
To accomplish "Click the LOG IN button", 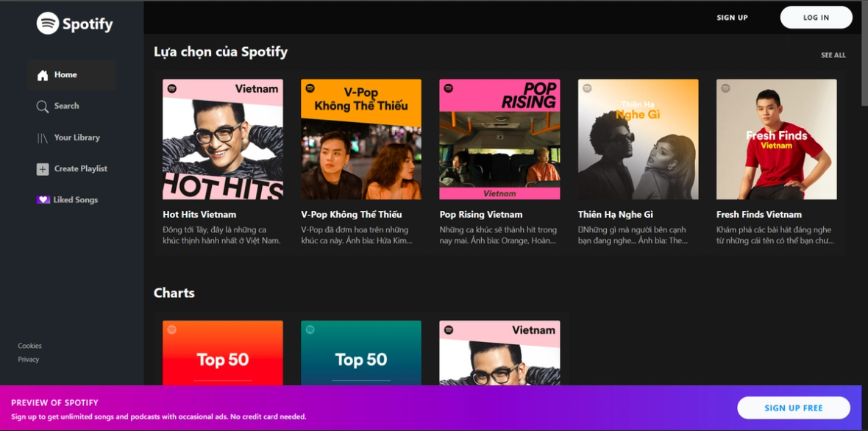I will (x=816, y=18).
